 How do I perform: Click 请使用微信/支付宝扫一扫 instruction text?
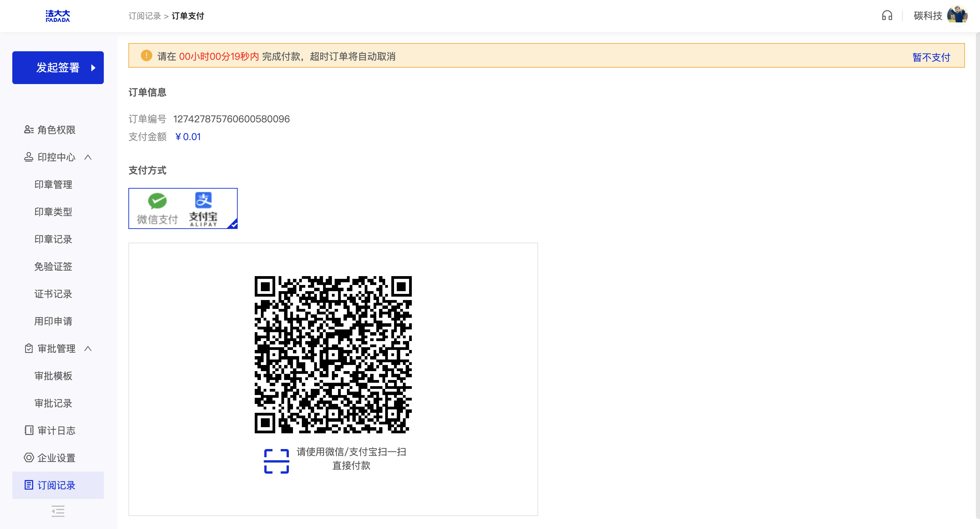click(x=351, y=451)
